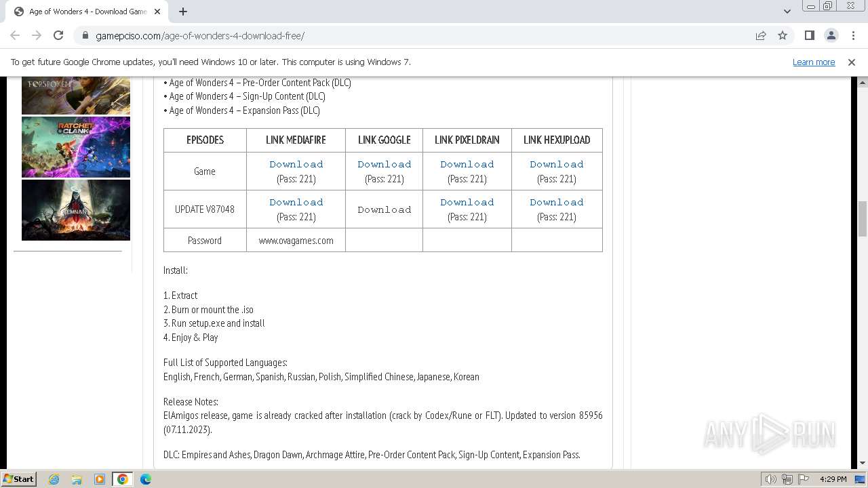This screenshot has width=868, height=488.
Task: Click the Age of Wonders 4 Expansion Pass line
Action: [x=241, y=110]
